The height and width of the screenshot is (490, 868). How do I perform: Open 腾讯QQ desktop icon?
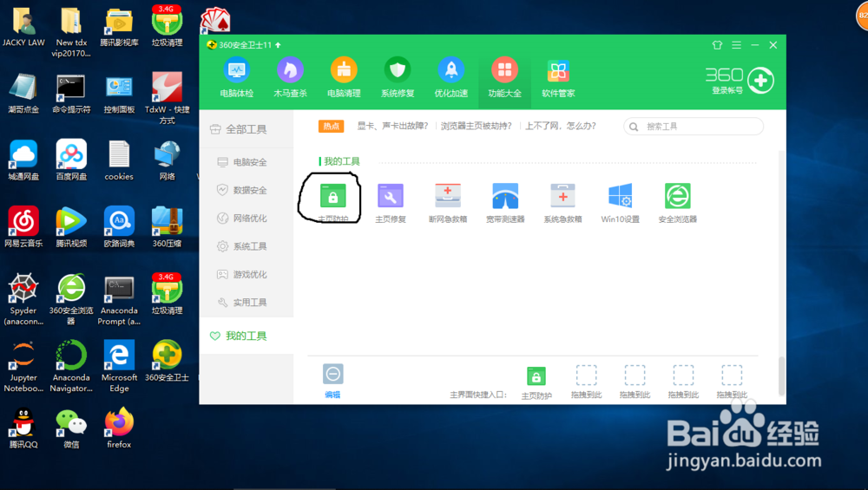click(x=23, y=428)
